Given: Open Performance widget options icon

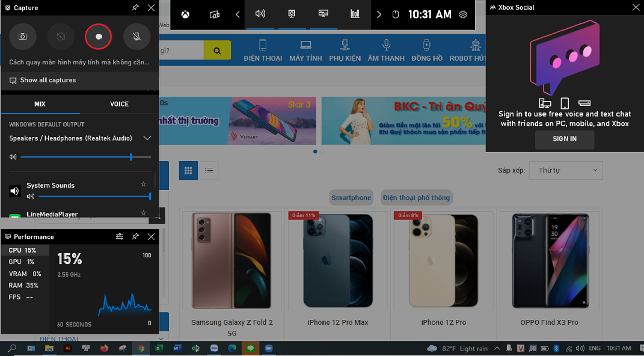Looking at the screenshot, I should point(119,236).
